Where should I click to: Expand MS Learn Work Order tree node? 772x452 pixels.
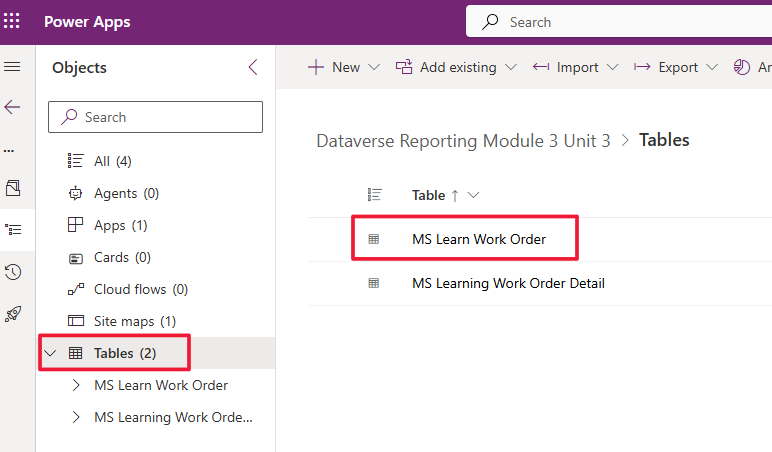coord(76,385)
